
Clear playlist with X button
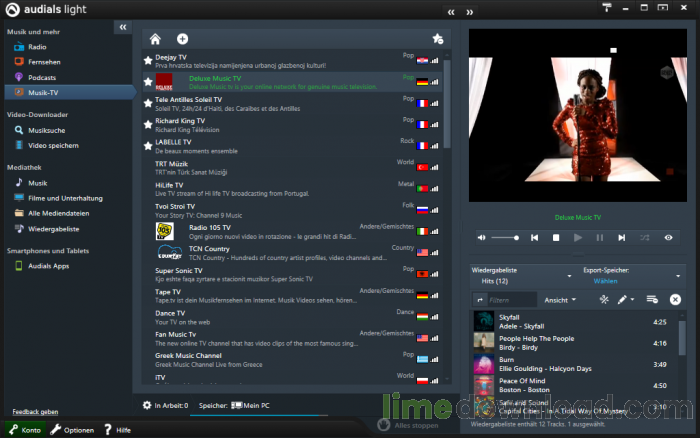pyautogui.click(x=675, y=300)
